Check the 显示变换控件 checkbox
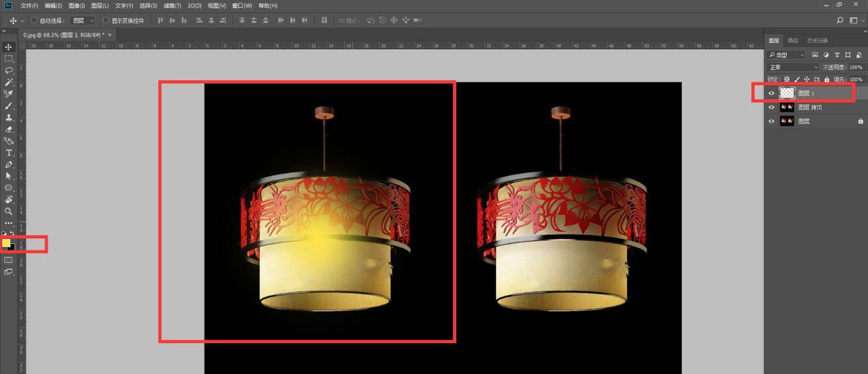Screen dimensions: 868x374 pyautogui.click(x=106, y=21)
